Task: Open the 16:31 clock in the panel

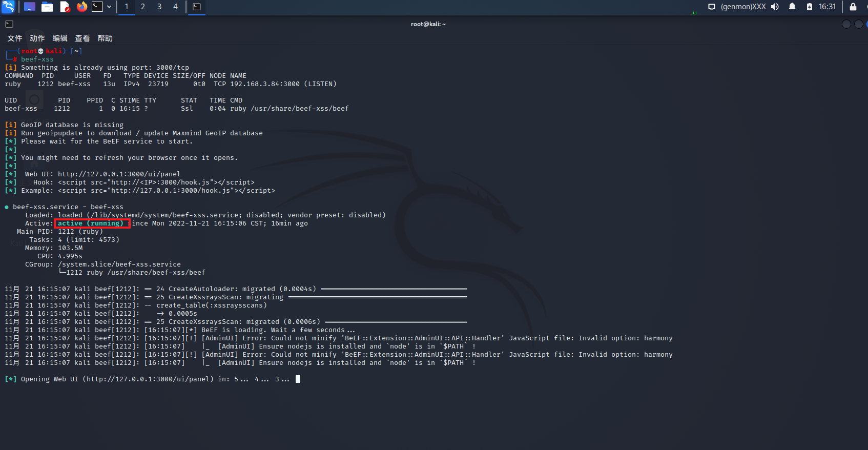Action: pyautogui.click(x=827, y=7)
